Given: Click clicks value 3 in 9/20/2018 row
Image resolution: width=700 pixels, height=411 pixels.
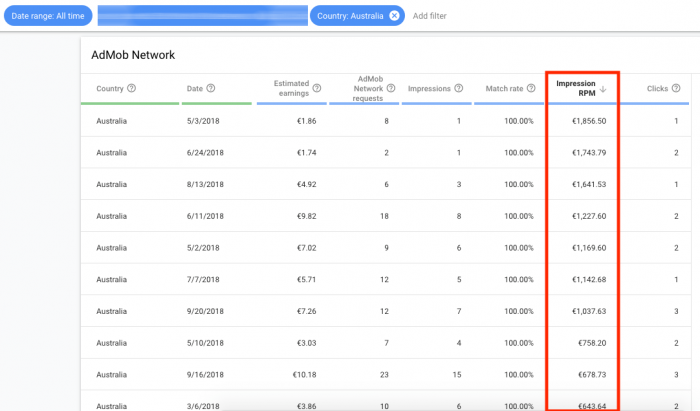Looking at the screenshot, I should click(676, 311).
